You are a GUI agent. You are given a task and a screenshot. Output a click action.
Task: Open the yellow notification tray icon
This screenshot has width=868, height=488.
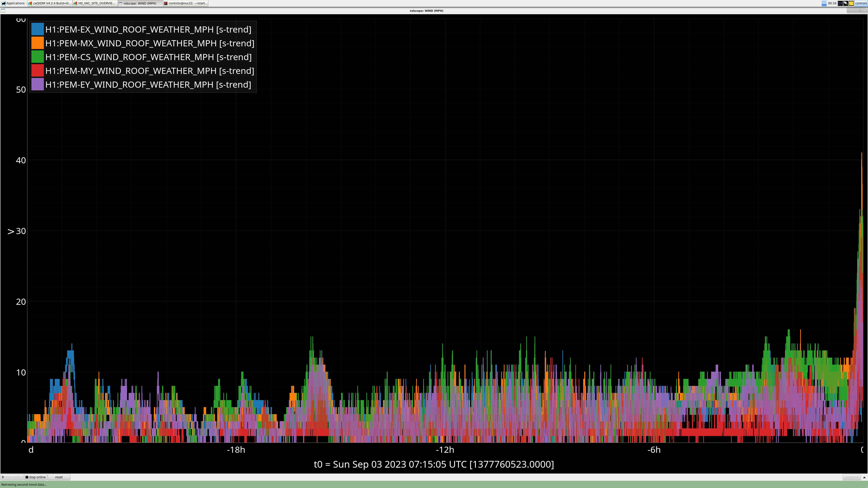[x=851, y=3]
